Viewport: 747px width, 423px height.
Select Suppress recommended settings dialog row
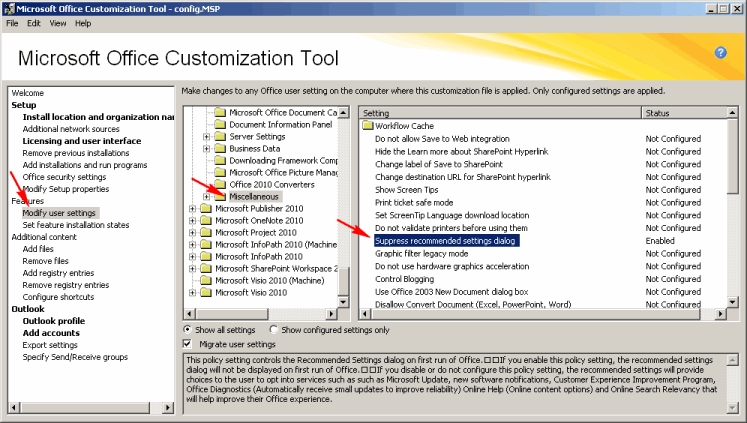point(446,241)
